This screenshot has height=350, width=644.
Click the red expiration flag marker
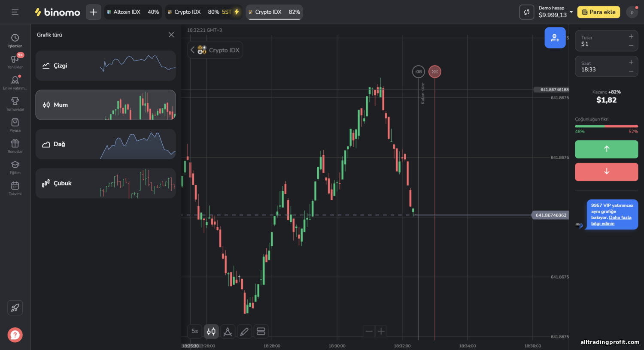click(435, 72)
